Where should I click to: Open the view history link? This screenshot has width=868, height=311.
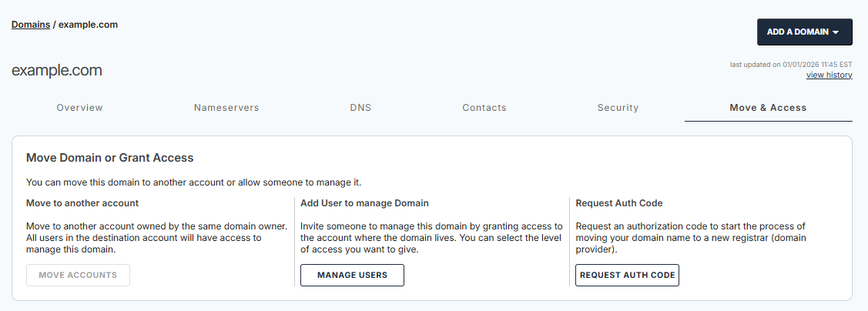(829, 75)
